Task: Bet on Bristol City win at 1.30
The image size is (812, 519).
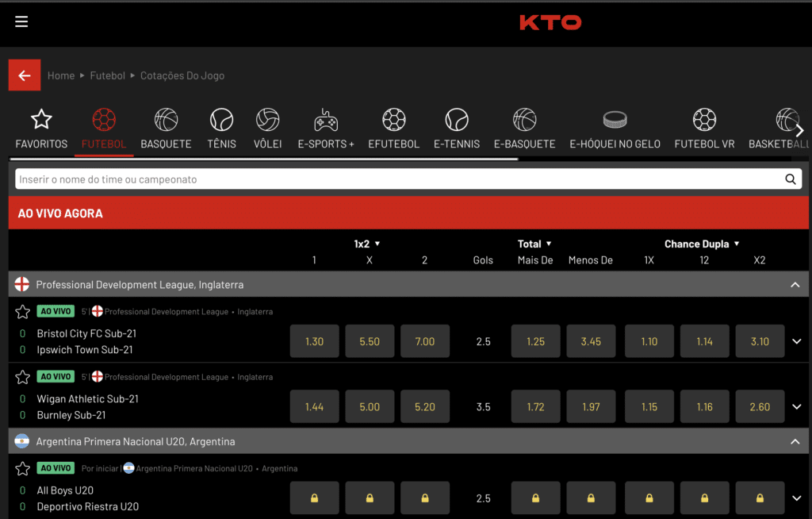Action: [314, 341]
